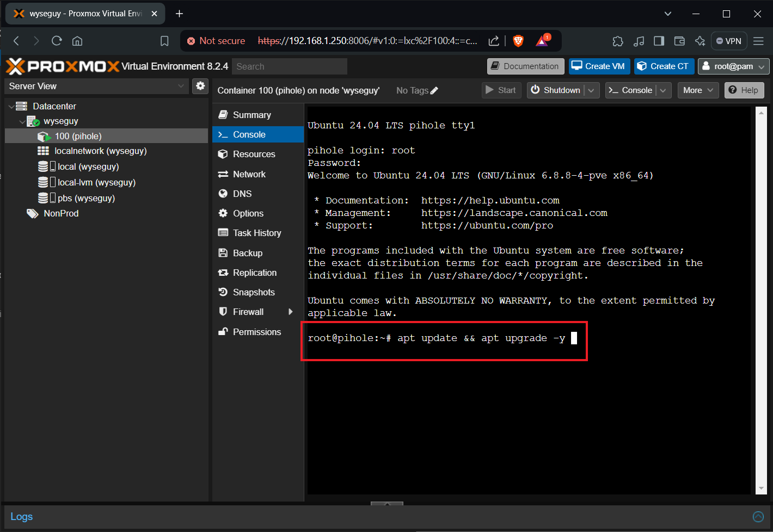This screenshot has width=773, height=532.
Task: Open the browser hamburger menu
Action: click(758, 41)
